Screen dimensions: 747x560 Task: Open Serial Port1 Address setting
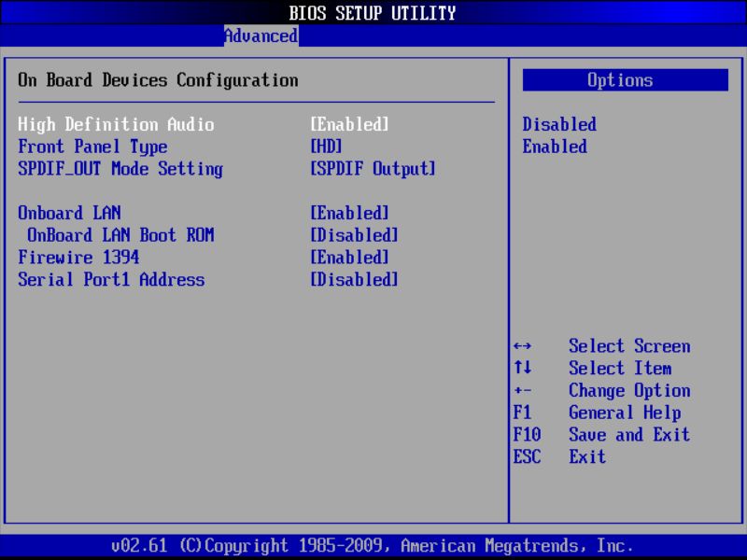(112, 280)
